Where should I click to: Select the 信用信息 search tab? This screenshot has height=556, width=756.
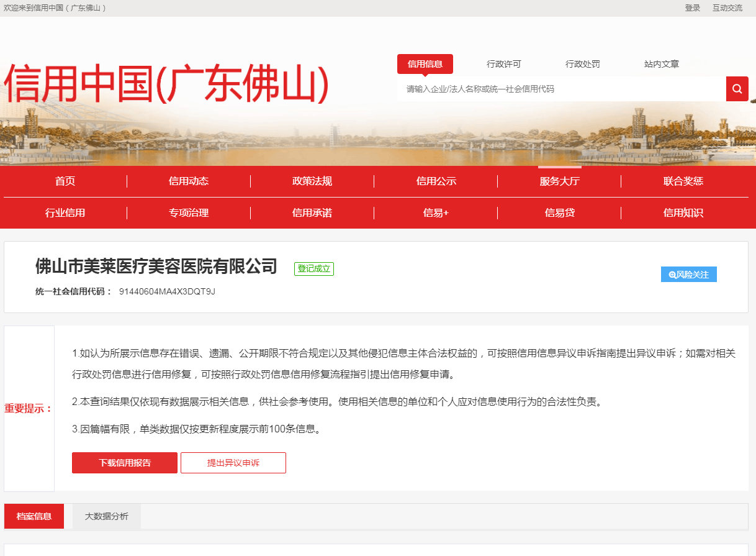click(425, 64)
